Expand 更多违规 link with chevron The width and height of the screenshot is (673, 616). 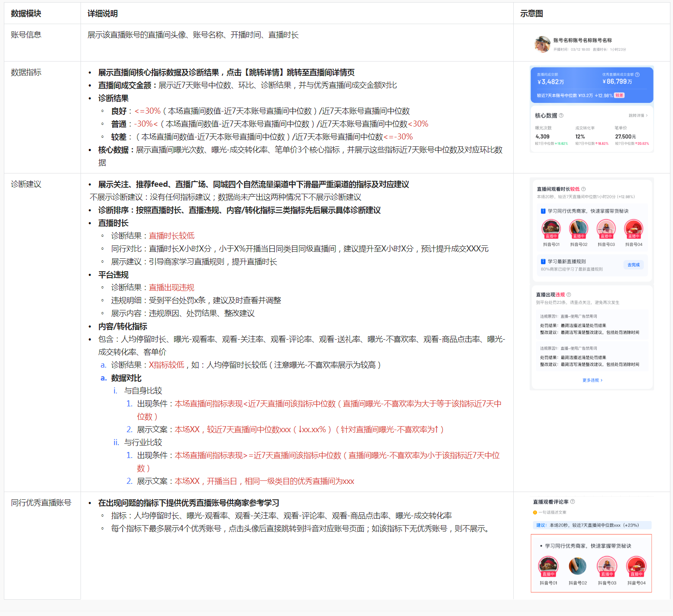(x=592, y=380)
